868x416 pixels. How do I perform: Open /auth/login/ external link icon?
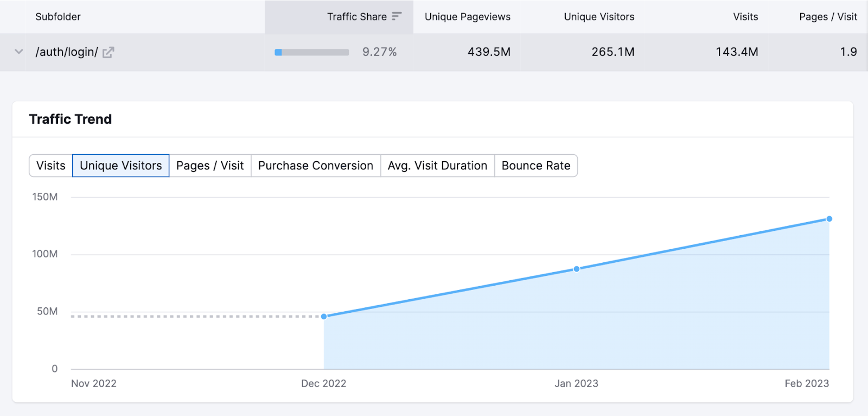[108, 52]
